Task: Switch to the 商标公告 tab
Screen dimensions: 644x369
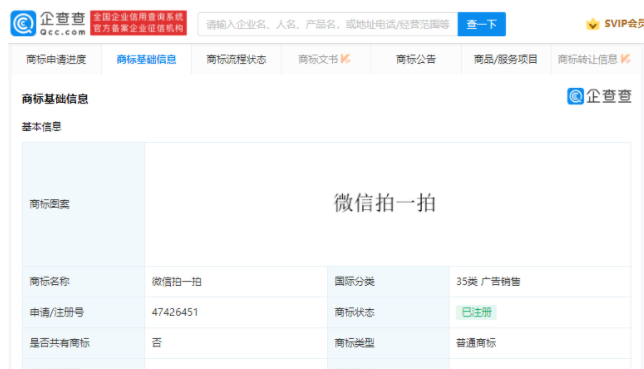Action: coord(416,60)
